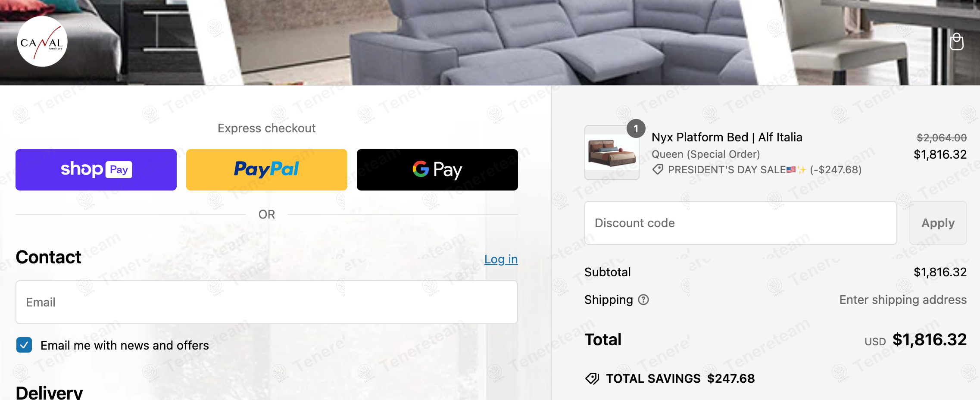980x400 pixels.
Task: Click the Enter shipping address text
Action: (903, 300)
